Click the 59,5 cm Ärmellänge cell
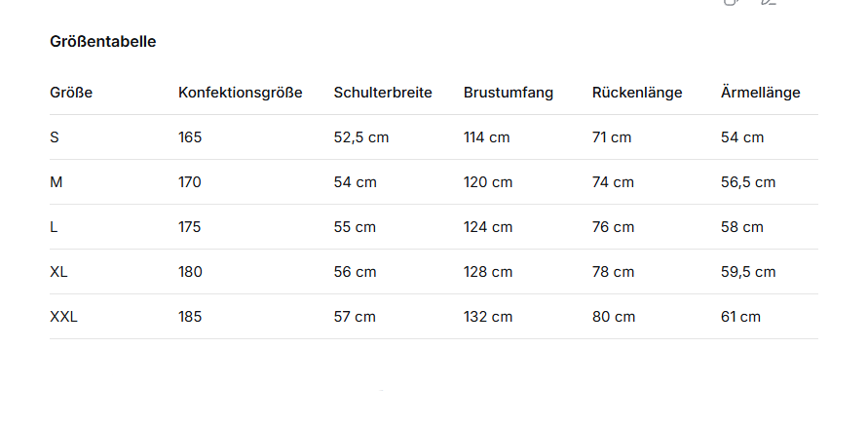Image resolution: width=868 pixels, height=426 pixels. (748, 272)
